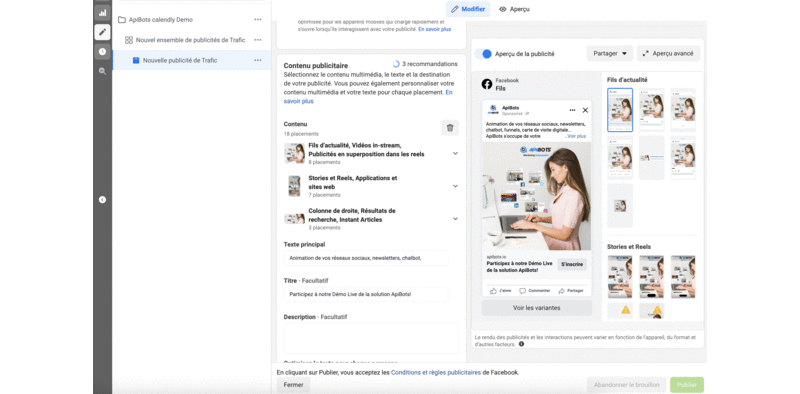800x394 pixels.
Task: Click the Commenter icon in ad preview
Action: [522, 291]
